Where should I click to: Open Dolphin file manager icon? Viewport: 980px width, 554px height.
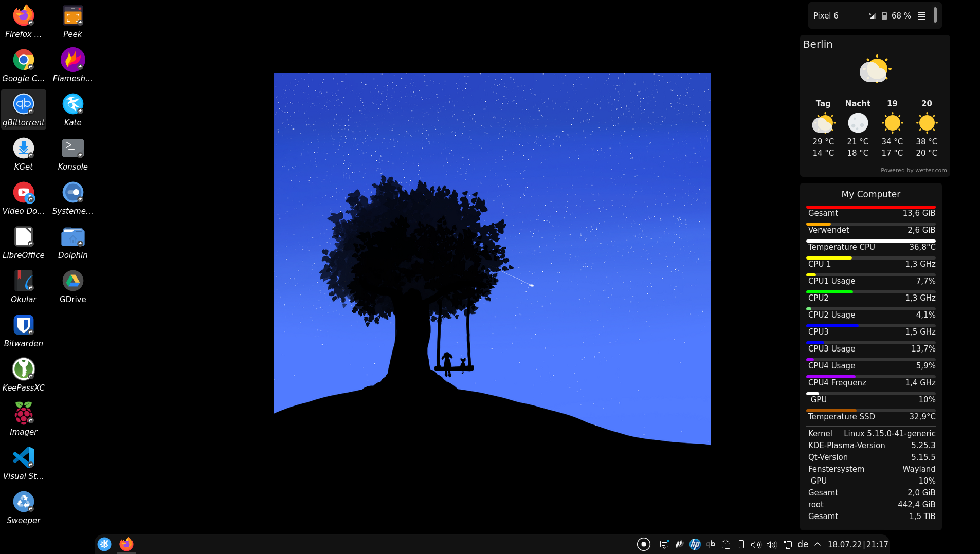coord(72,243)
